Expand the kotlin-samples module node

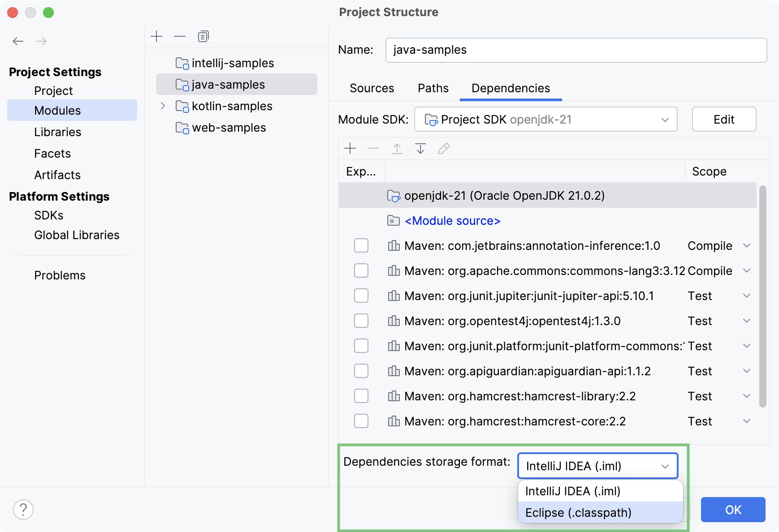(162, 106)
